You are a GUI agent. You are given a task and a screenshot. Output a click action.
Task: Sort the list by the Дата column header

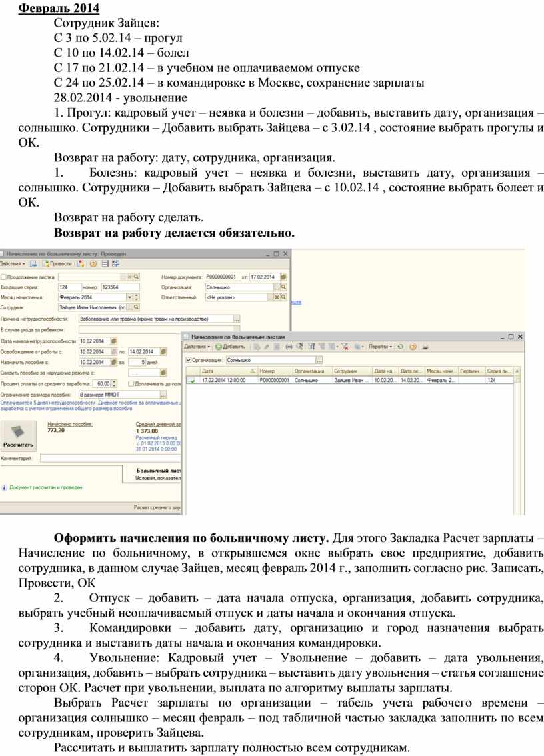229,371
